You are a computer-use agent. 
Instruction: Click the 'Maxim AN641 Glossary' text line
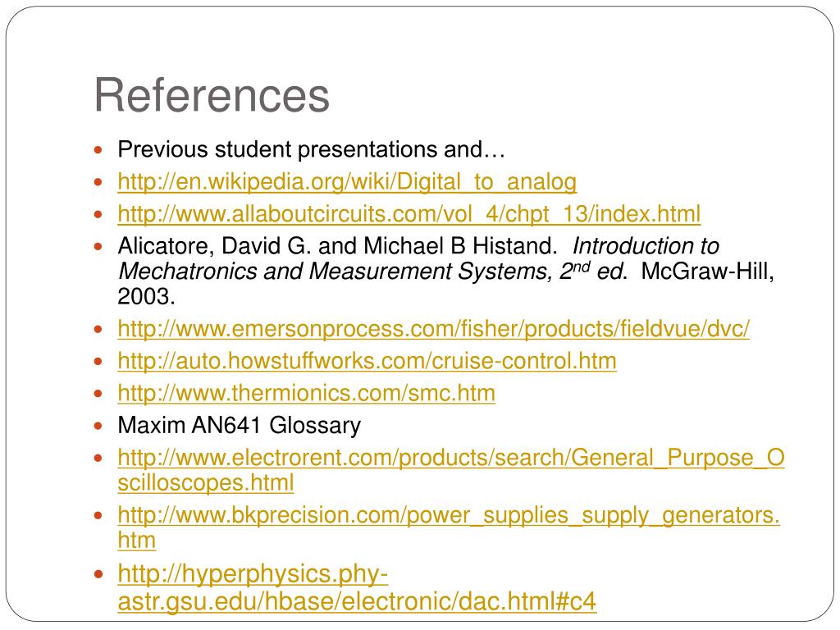click(240, 426)
